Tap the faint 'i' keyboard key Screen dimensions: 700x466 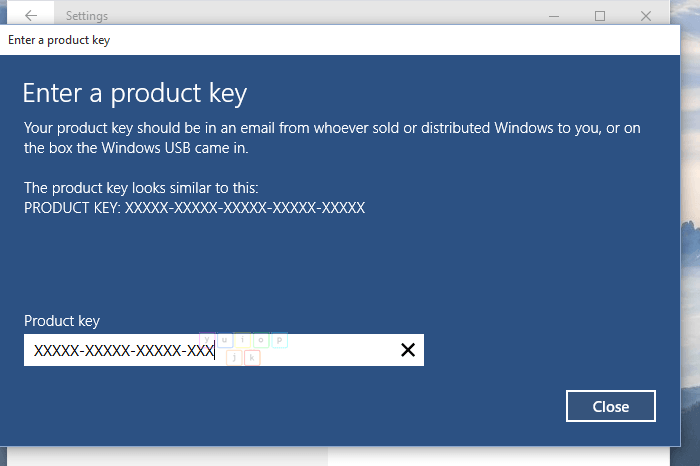(x=243, y=340)
